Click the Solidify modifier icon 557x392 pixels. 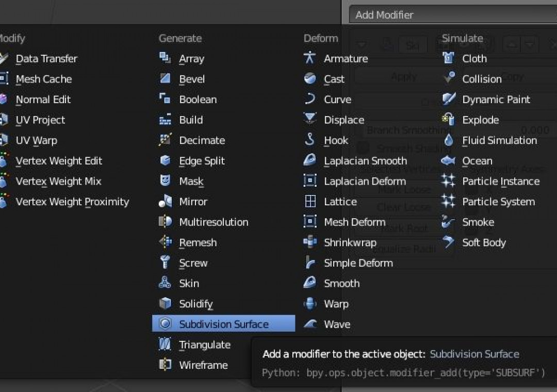click(165, 304)
